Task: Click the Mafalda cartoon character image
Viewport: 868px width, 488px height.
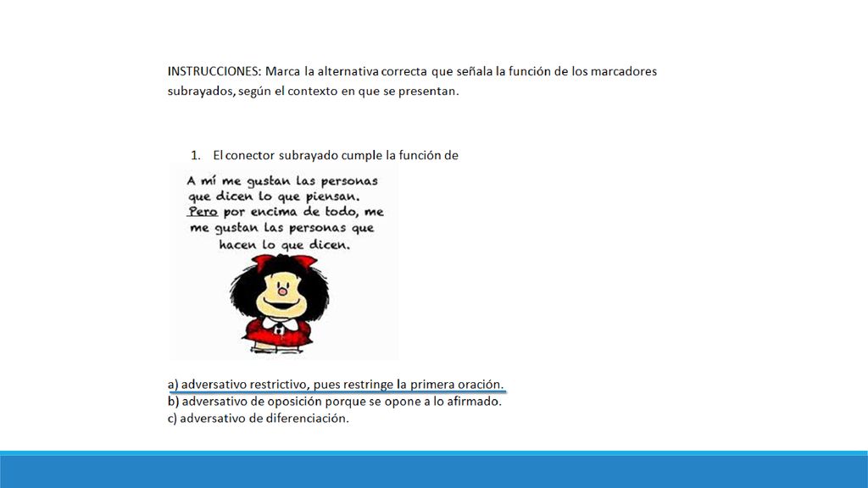Action: 280,303
